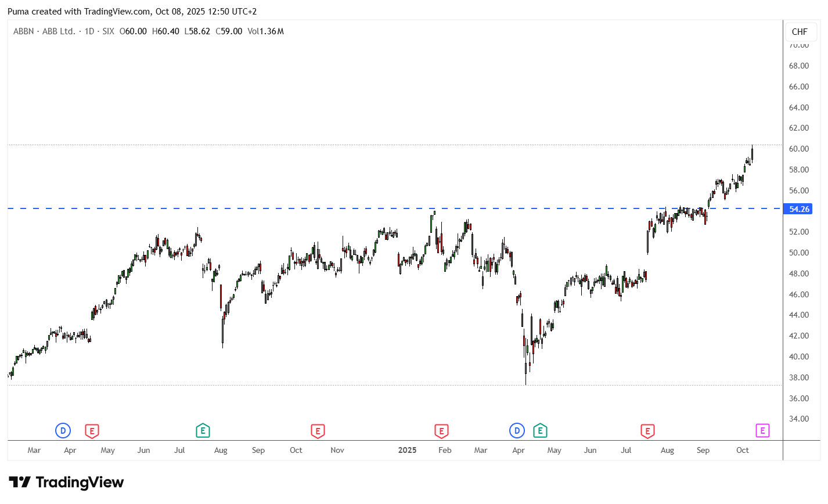Click the Nov label on the time axis
The width and height of the screenshot is (828, 504).
click(337, 450)
